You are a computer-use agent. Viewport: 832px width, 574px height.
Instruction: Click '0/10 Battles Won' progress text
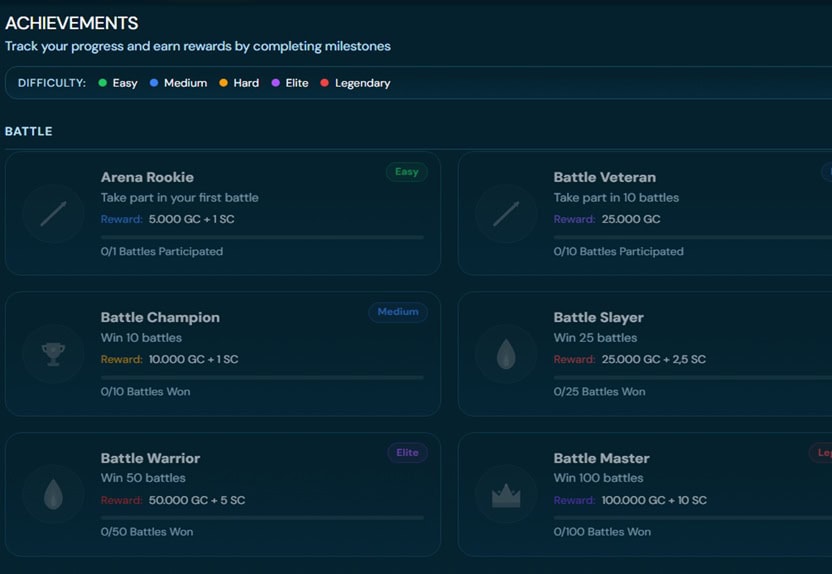tap(145, 392)
